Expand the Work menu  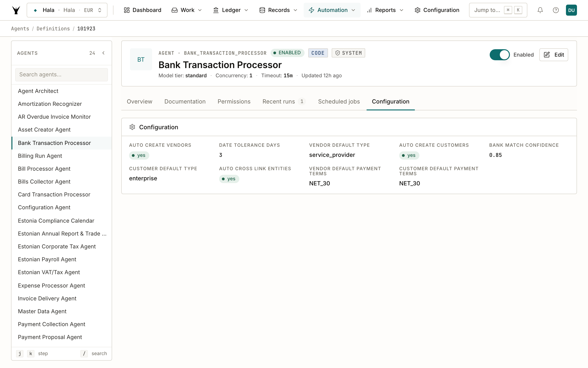tap(187, 10)
